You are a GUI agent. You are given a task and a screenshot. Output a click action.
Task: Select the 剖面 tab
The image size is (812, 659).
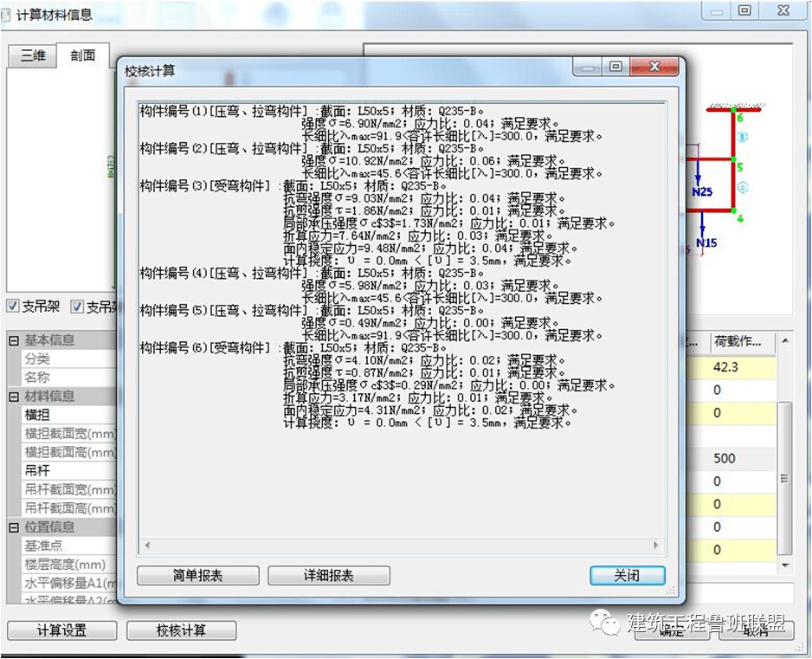tap(83, 55)
